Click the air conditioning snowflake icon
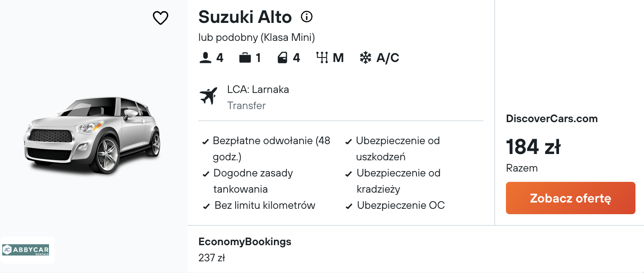 pos(366,58)
